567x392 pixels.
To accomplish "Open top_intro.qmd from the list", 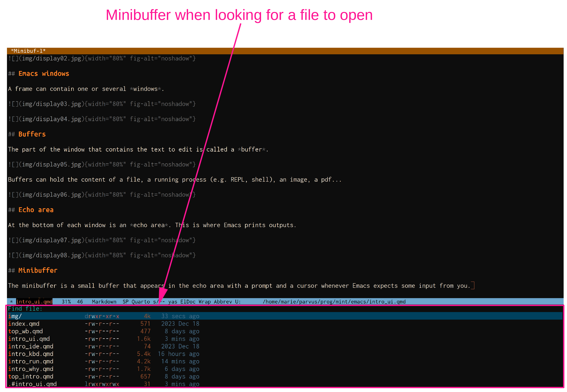I will 31,376.
